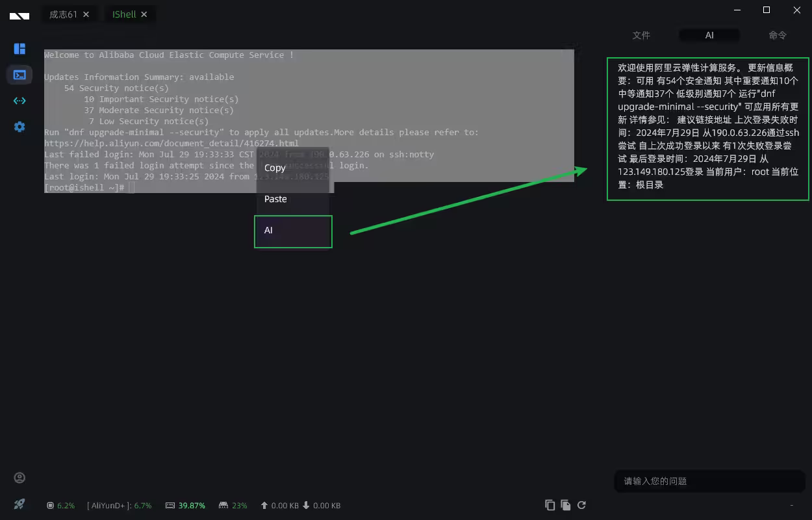812x520 pixels.
Task: Open the port forwarding arrows icon
Action: [x=19, y=101]
